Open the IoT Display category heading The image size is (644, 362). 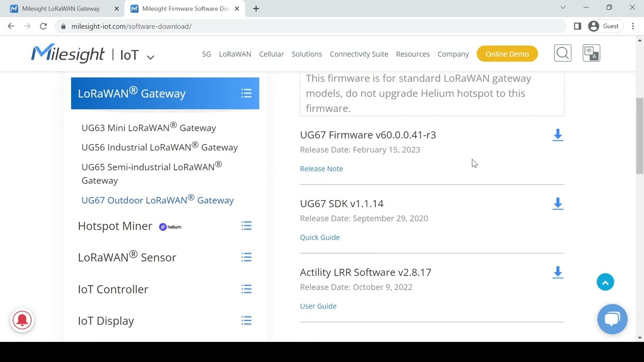pos(106,321)
